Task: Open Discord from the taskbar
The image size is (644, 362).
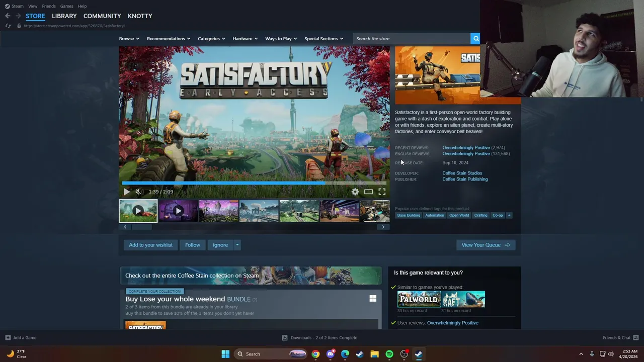Action: [330, 354]
